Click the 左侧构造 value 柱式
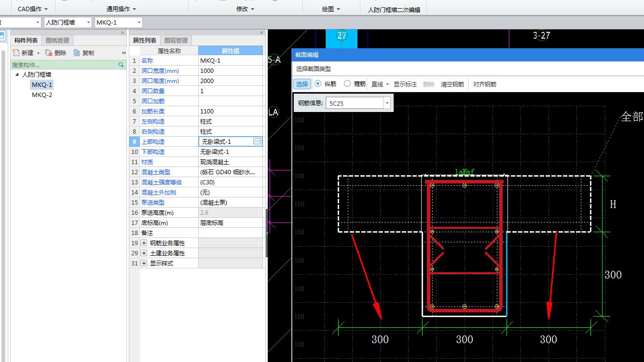The height and width of the screenshot is (362, 644). [231, 121]
